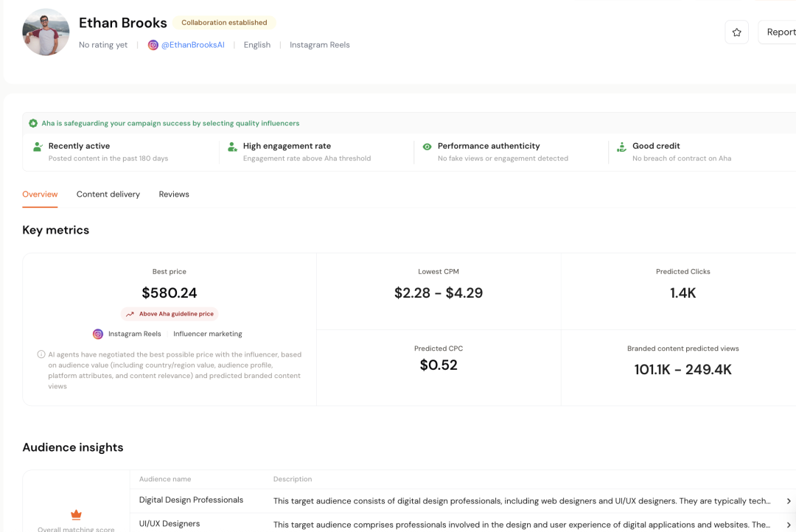796x532 pixels.
Task: Click the info icon beside AI agents note
Action: [x=41, y=354]
